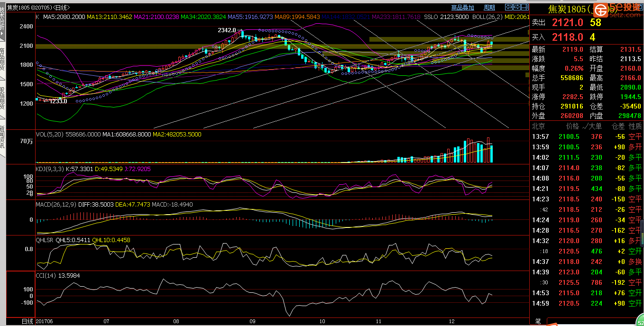644x326 pixels.
Task: Click the MACD(26,12,9) indicator label
Action: [55, 204]
